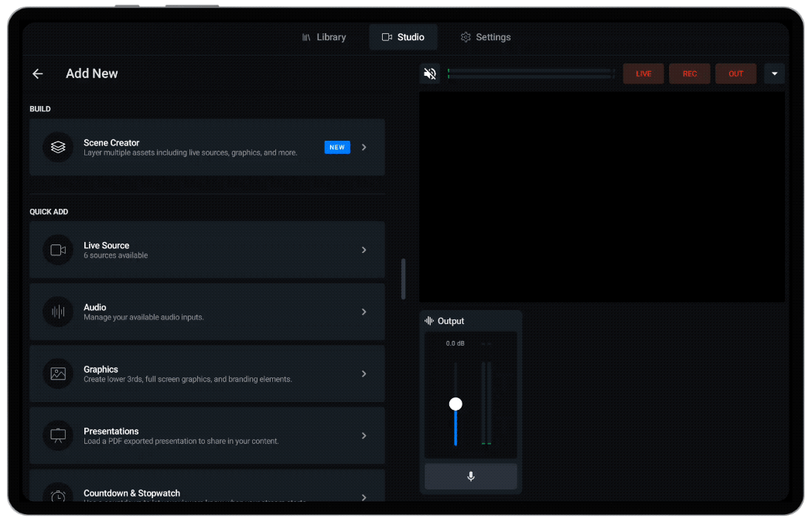The height and width of the screenshot is (522, 812).
Task: Click the Audio waveform icon
Action: pos(58,312)
